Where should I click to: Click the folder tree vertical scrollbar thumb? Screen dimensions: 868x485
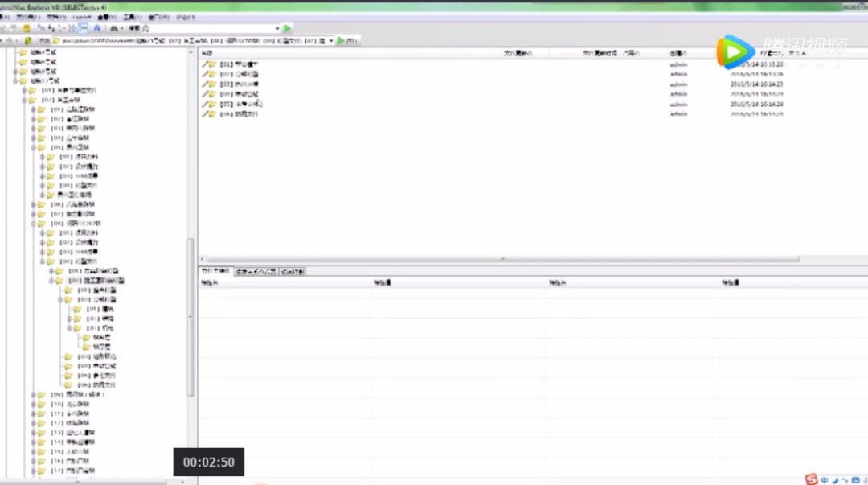(x=190, y=317)
